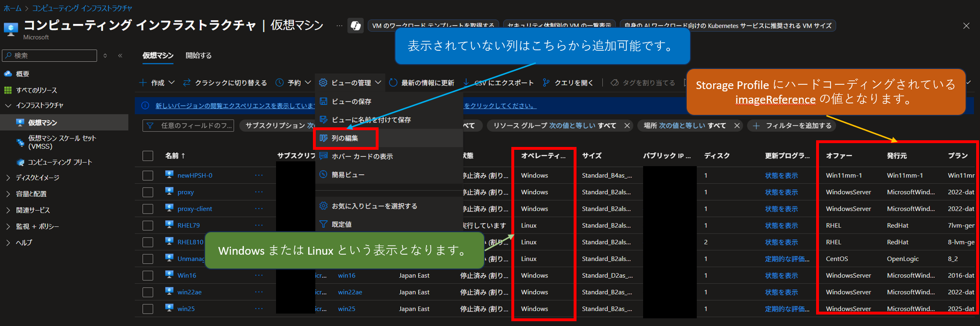Check the proxy row checkbox
The image size is (980, 326).
[148, 192]
